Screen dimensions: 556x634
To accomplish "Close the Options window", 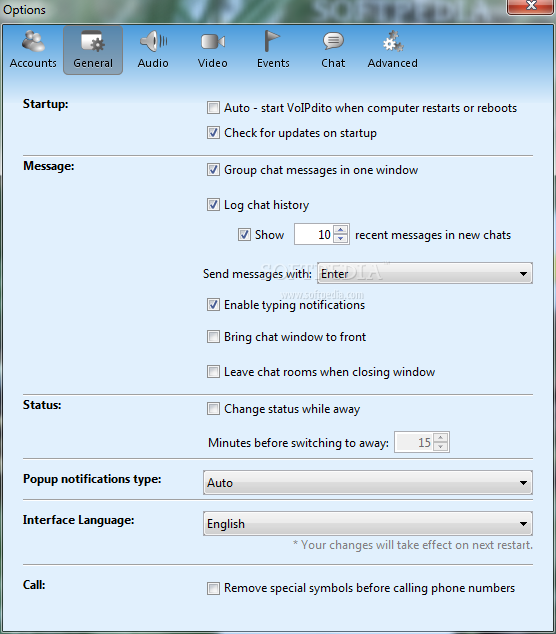I will [531, 6].
